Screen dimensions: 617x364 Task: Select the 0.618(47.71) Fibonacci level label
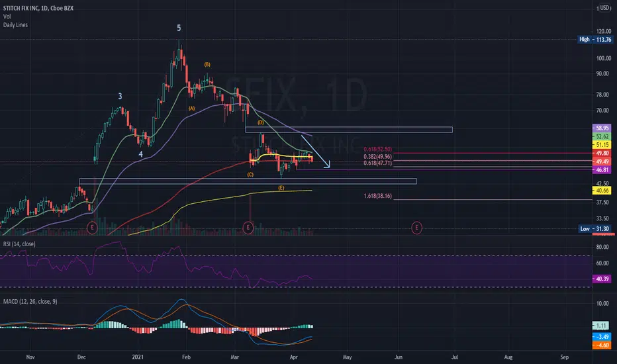coord(378,163)
